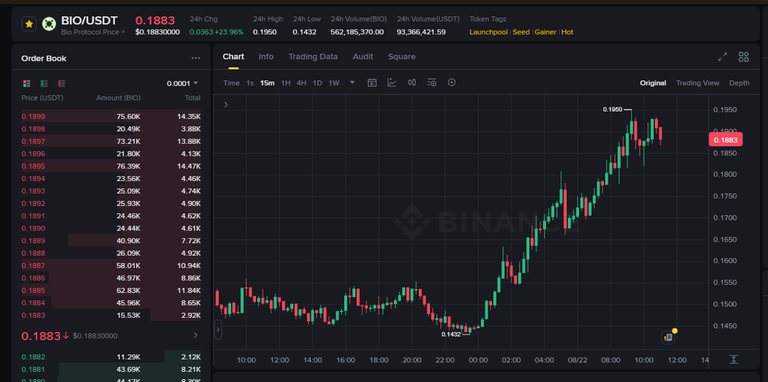This screenshot has height=382, width=768.
Task: Switch to the Audit tab
Action: pyautogui.click(x=362, y=57)
